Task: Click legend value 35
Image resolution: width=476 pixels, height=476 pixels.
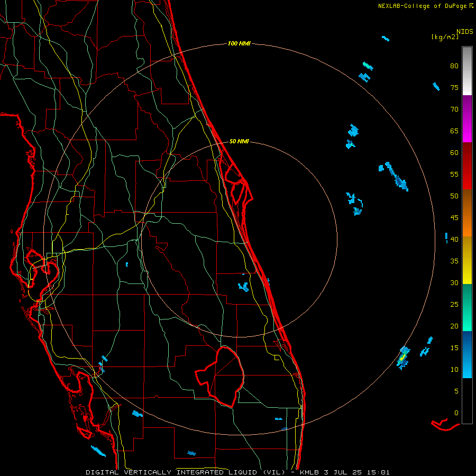Action: tap(454, 261)
